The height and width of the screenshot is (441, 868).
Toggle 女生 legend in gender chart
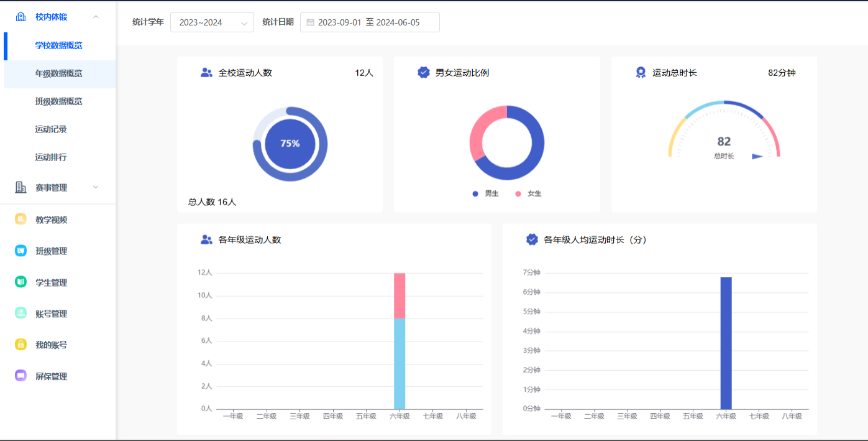[528, 193]
